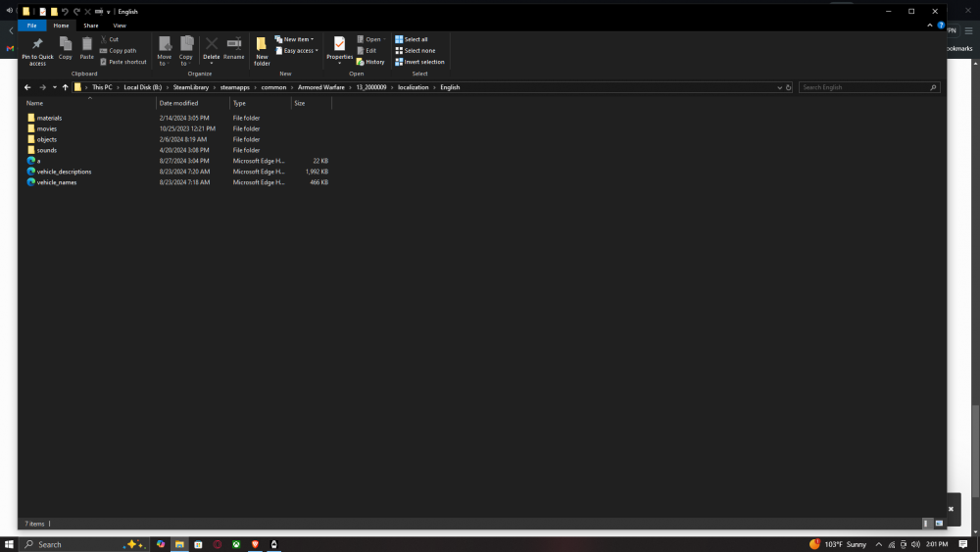The height and width of the screenshot is (552, 980).
Task: Click steamapps in address path
Action: (x=234, y=87)
